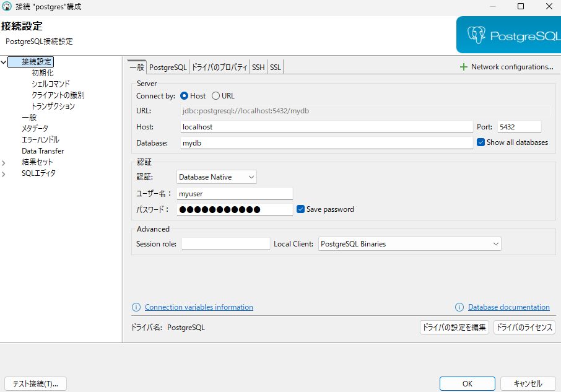The width and height of the screenshot is (561, 392).
Task: Toggle the Save password checkbox
Action: tap(301, 209)
